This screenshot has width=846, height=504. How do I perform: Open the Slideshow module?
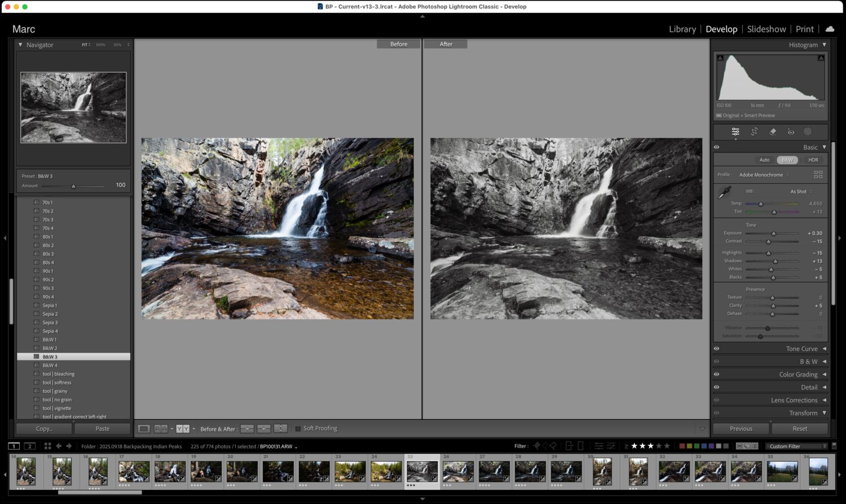pyautogui.click(x=766, y=29)
